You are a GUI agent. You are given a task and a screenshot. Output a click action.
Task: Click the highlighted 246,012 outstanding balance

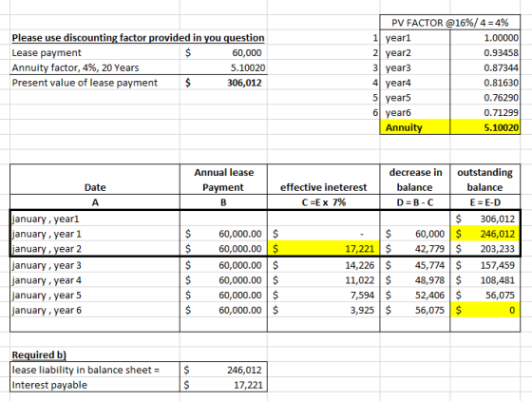(x=485, y=234)
